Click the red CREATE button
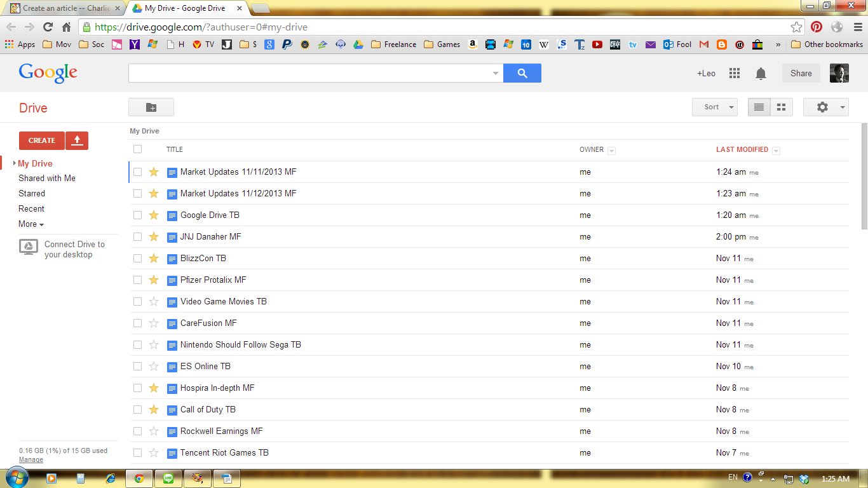The image size is (868, 488). coord(42,140)
